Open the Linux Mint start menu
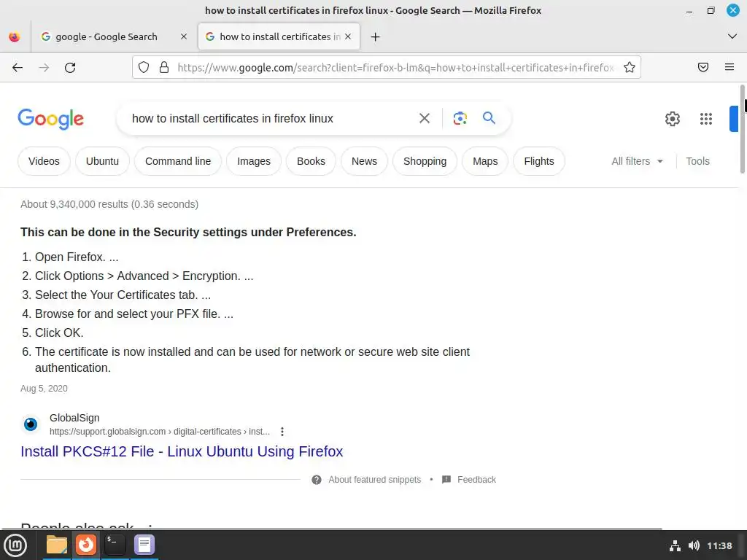The width and height of the screenshot is (747, 560). pyautogui.click(x=15, y=545)
